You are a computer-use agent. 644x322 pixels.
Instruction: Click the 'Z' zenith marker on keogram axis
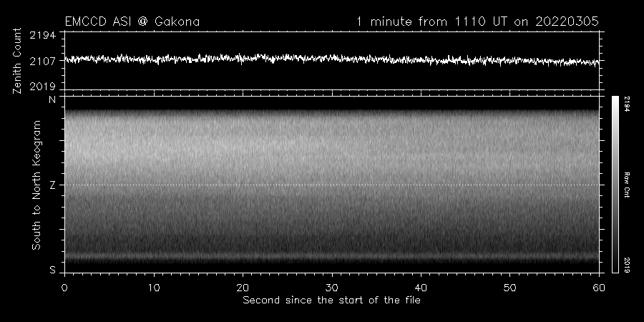tap(52, 185)
